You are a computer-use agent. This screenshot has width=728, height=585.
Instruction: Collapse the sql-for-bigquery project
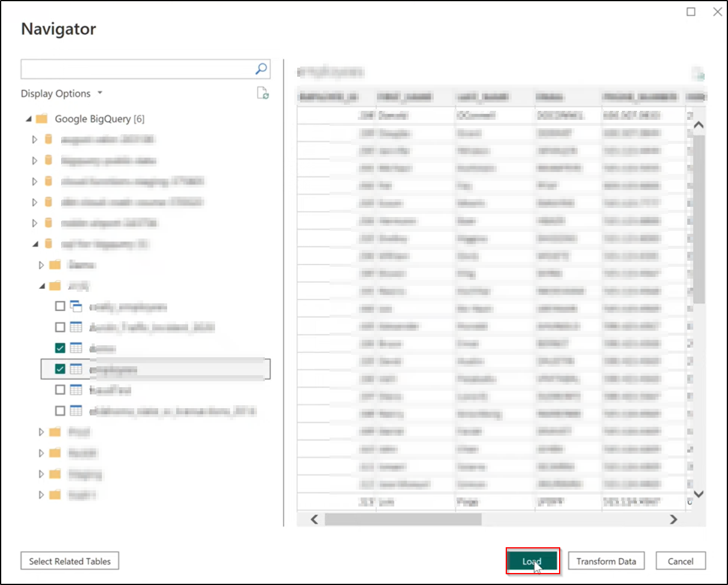pyautogui.click(x=35, y=244)
